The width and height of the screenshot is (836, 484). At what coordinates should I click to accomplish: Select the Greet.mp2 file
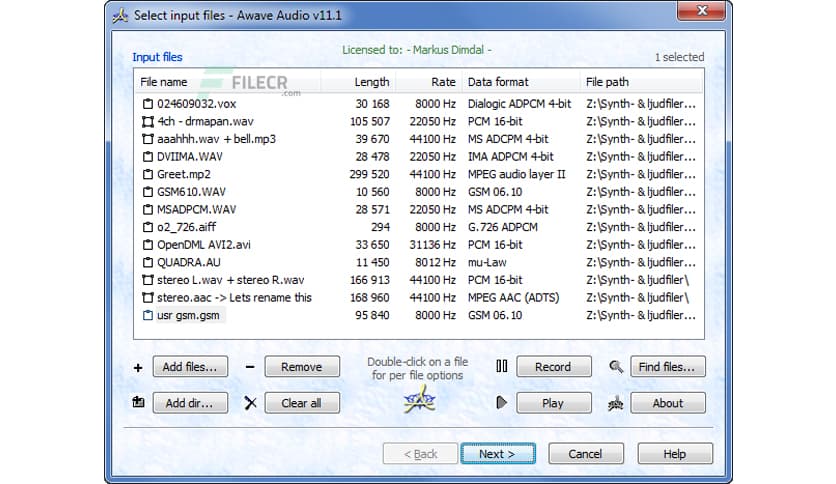click(419, 174)
